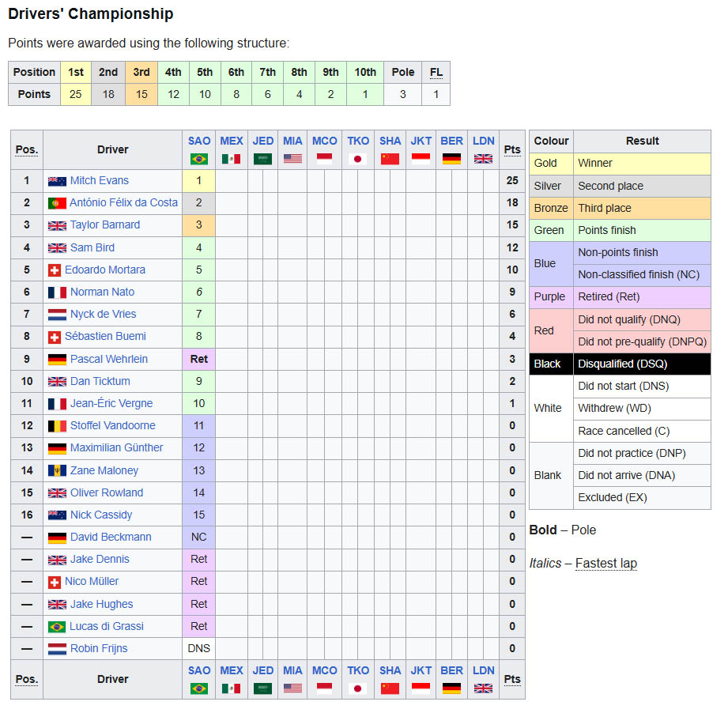The height and width of the screenshot is (713, 728).
Task: Click the top TKO race header link
Action: pos(358,141)
